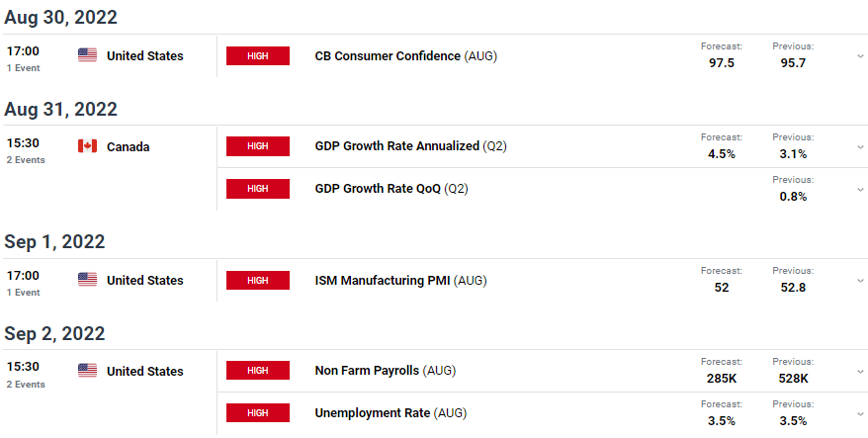Expand the GDP Growth Rate QoQ row chevron
This screenshot has height=438, width=868.
click(860, 190)
